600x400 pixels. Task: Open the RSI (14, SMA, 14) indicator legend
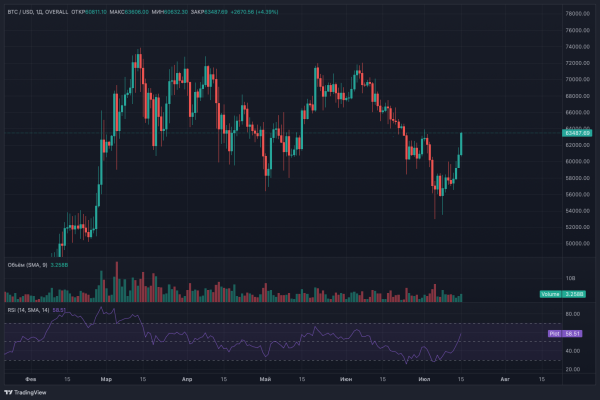pos(28,310)
